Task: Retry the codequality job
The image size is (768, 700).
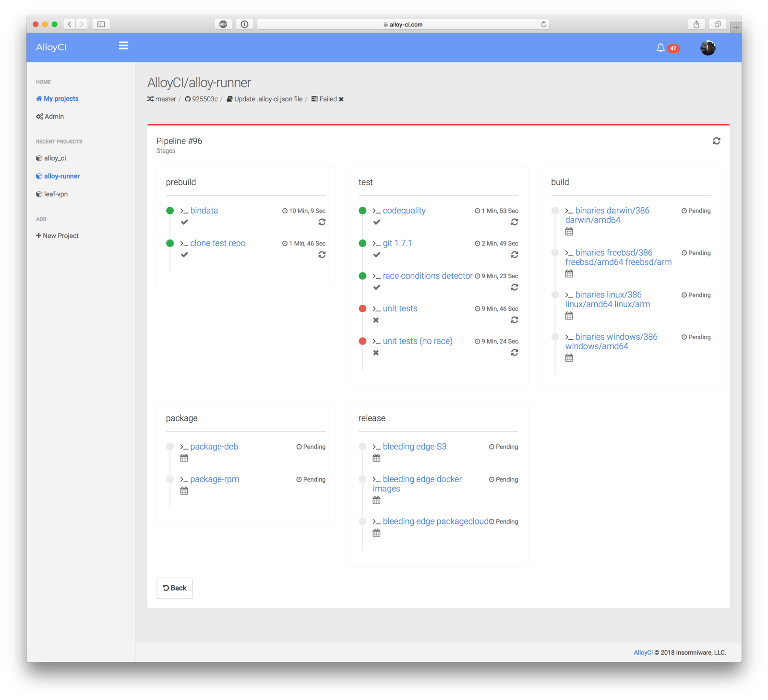Action: pyautogui.click(x=515, y=222)
